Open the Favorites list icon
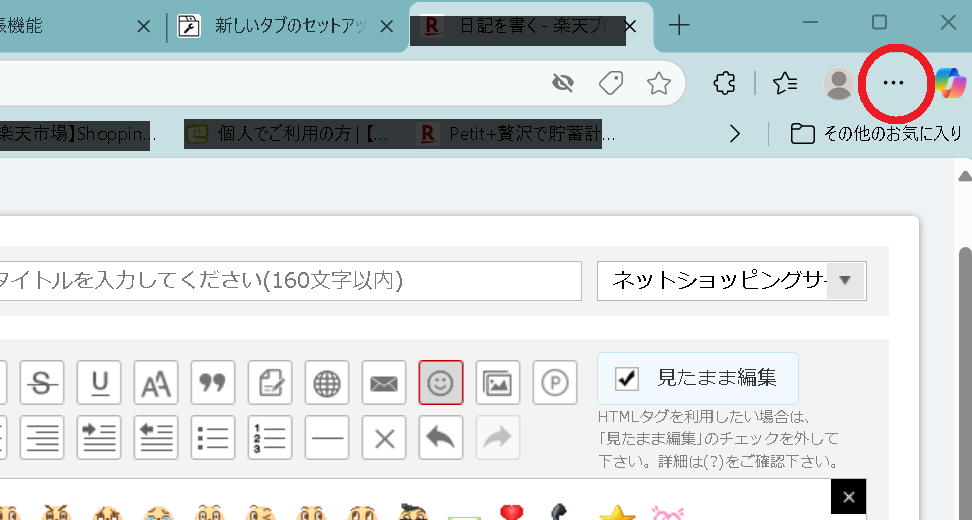The image size is (972, 520). [785, 82]
